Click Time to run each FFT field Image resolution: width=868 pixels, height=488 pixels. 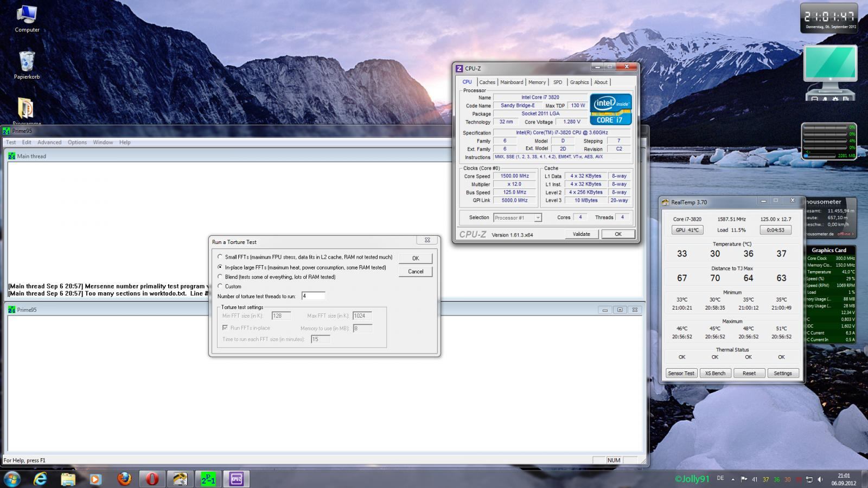(x=320, y=339)
